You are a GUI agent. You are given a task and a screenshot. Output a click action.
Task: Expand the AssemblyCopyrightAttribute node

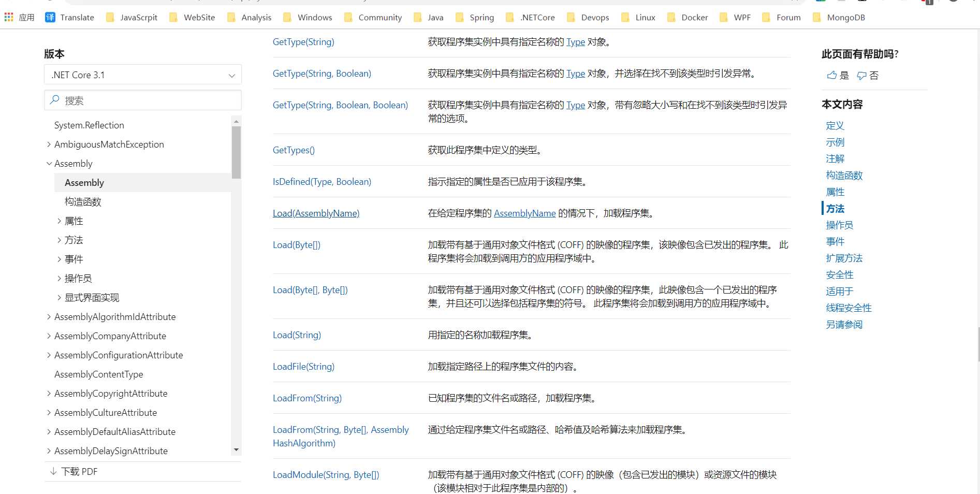click(48, 393)
